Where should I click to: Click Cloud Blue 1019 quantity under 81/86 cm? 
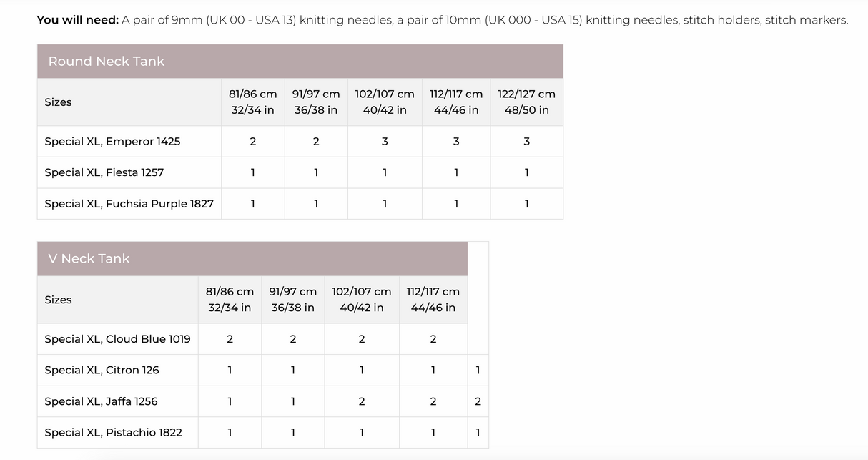(x=230, y=339)
